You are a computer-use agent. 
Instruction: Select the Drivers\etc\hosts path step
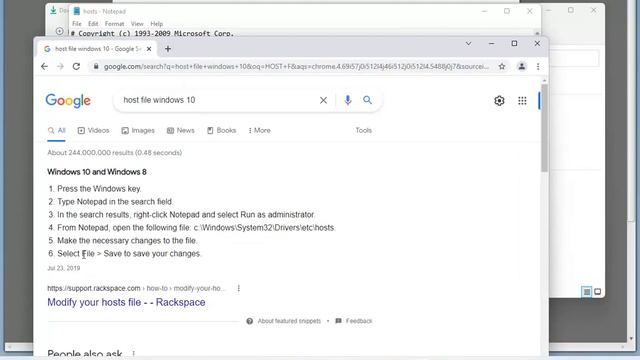(x=196, y=228)
